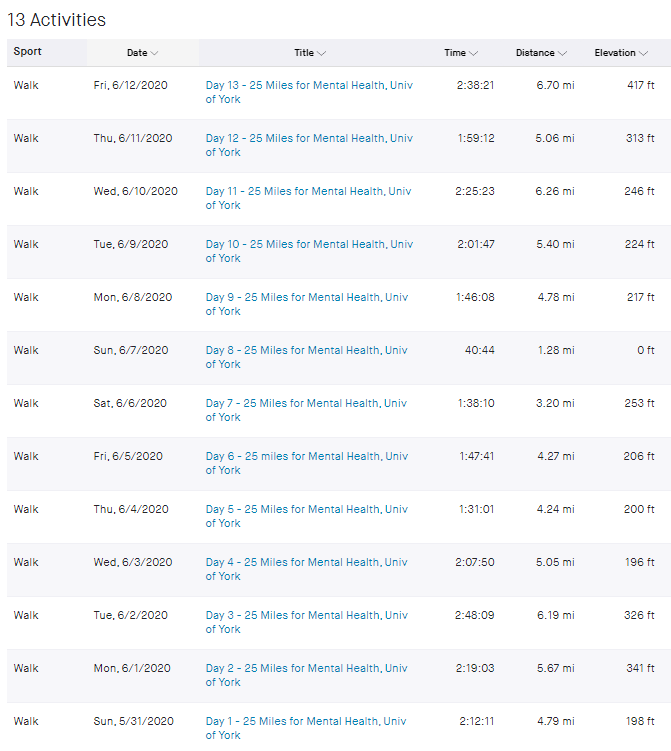Screen dimensions: 671x751
Task: Open Day 10 - 25 Miles activity
Action: coord(309,251)
